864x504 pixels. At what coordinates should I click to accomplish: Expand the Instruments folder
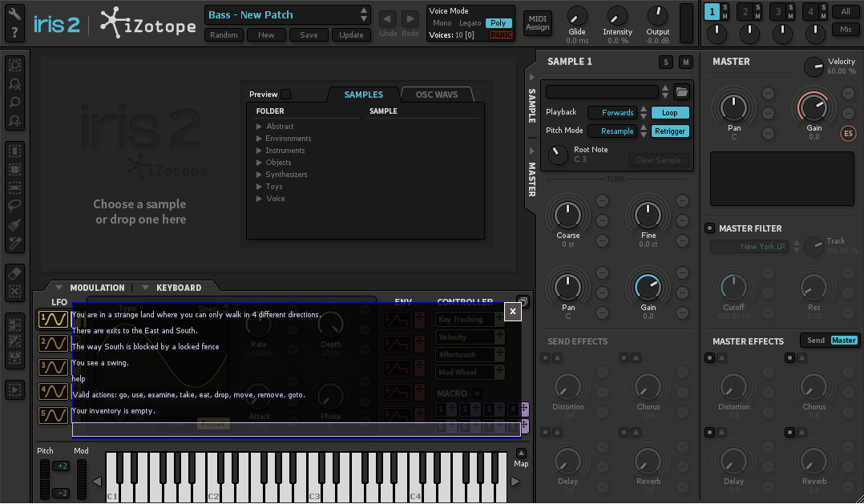pos(259,151)
